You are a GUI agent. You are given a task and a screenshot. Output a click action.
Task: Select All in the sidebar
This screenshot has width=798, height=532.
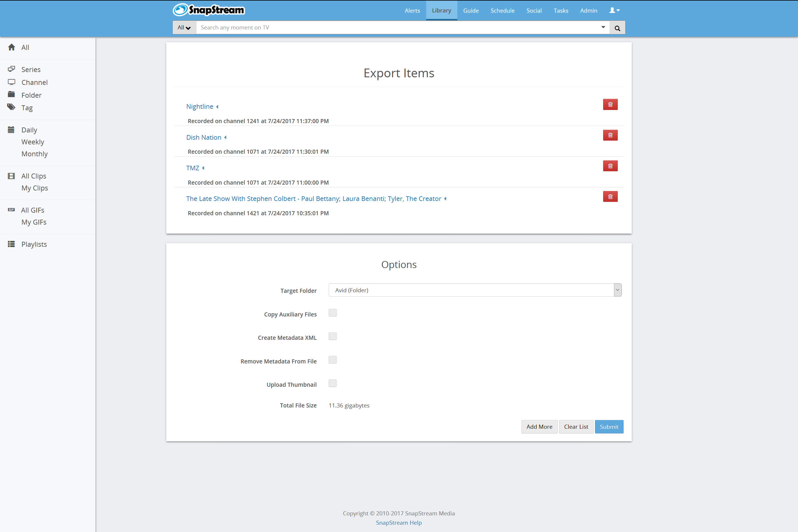pyautogui.click(x=25, y=48)
